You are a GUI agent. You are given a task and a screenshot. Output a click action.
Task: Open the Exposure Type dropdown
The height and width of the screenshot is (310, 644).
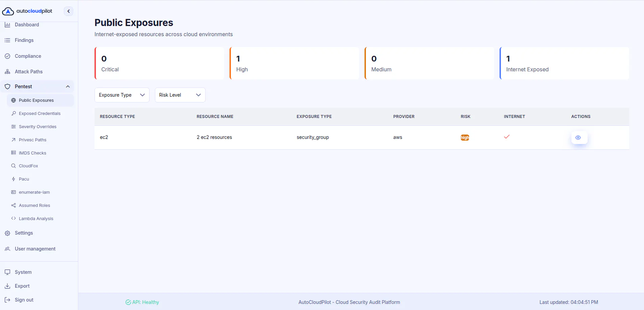coord(122,95)
